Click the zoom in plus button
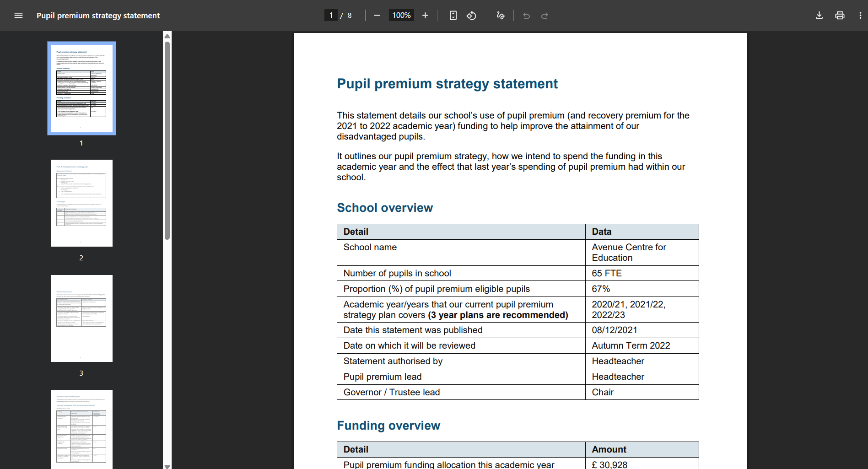This screenshot has height=469, width=868. tap(425, 16)
